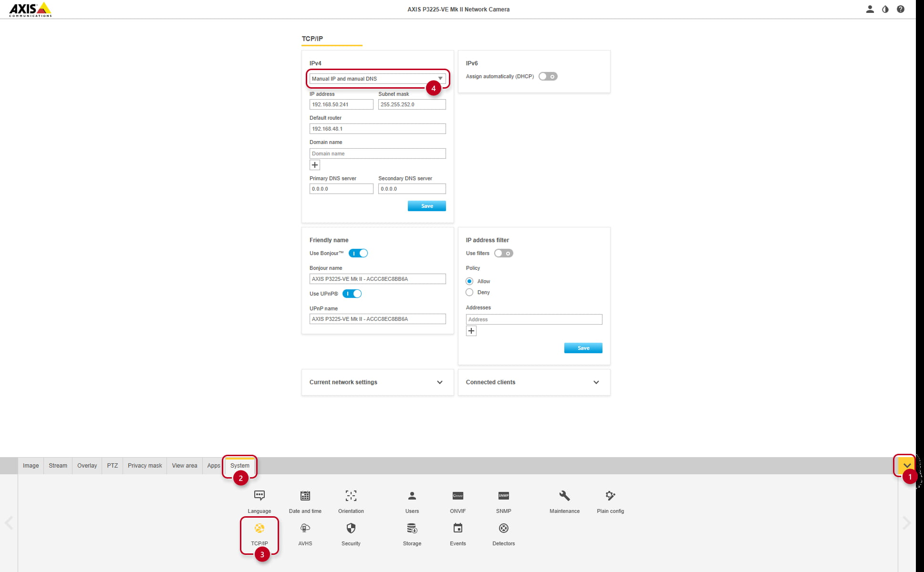Open the Plain config icon

click(x=611, y=495)
